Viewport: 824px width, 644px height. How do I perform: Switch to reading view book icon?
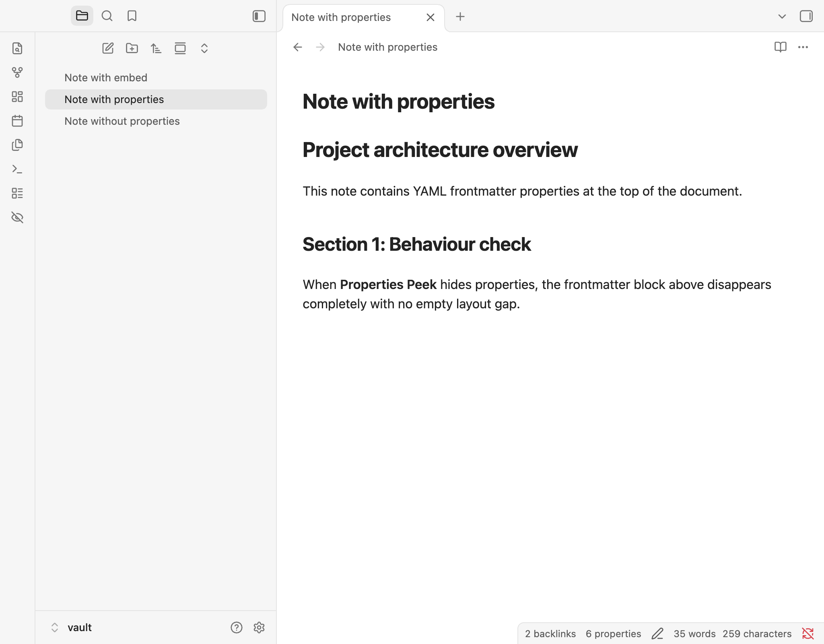point(781,47)
